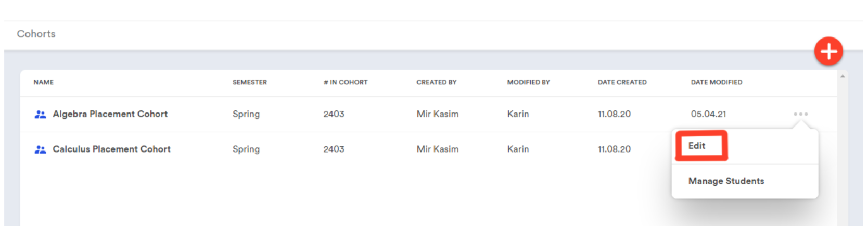Sort by the CREATED BY column header

[x=436, y=82]
